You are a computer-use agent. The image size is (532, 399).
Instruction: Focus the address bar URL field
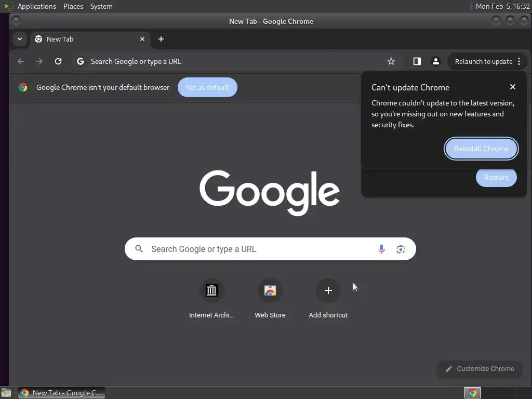click(234, 61)
